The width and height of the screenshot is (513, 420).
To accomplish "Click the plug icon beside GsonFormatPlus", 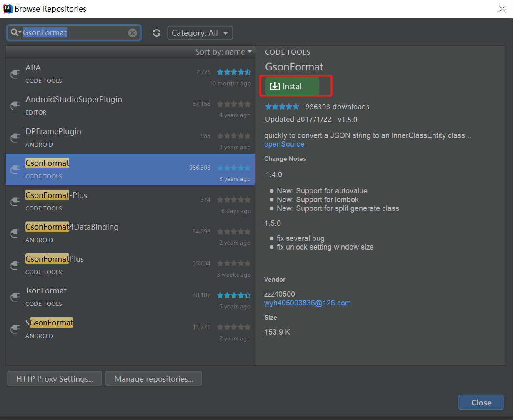I will 15,265.
